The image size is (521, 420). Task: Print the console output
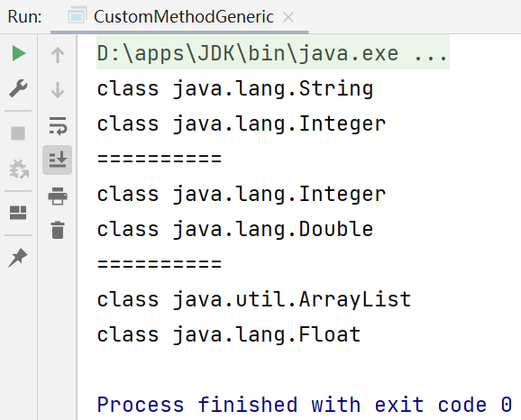coord(58,196)
